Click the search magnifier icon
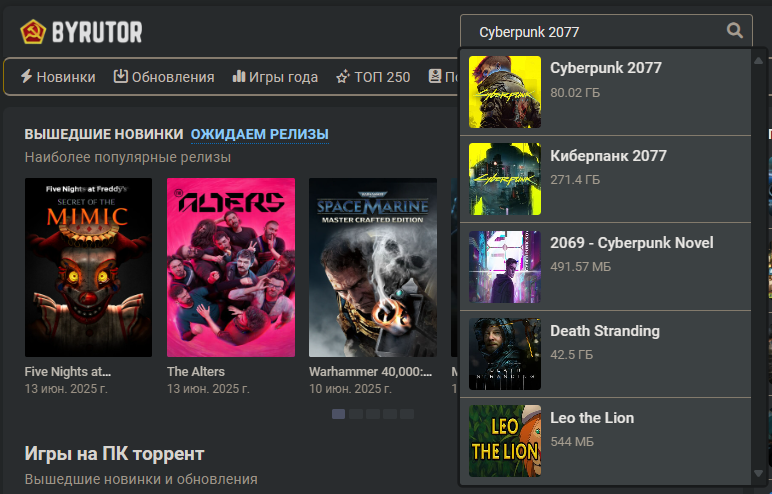 coord(735,31)
